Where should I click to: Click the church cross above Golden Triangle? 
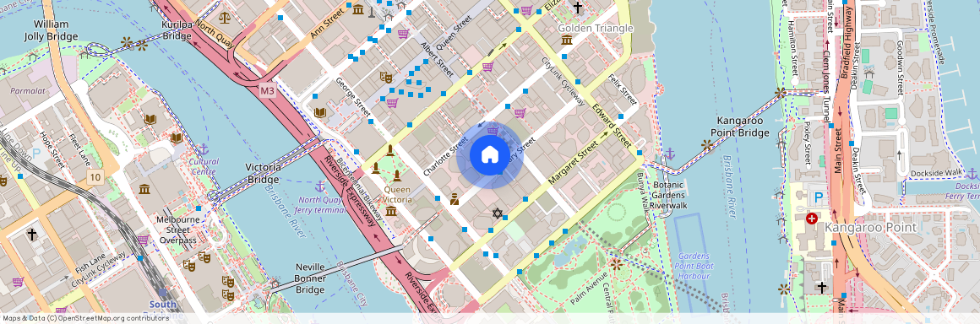point(578,8)
